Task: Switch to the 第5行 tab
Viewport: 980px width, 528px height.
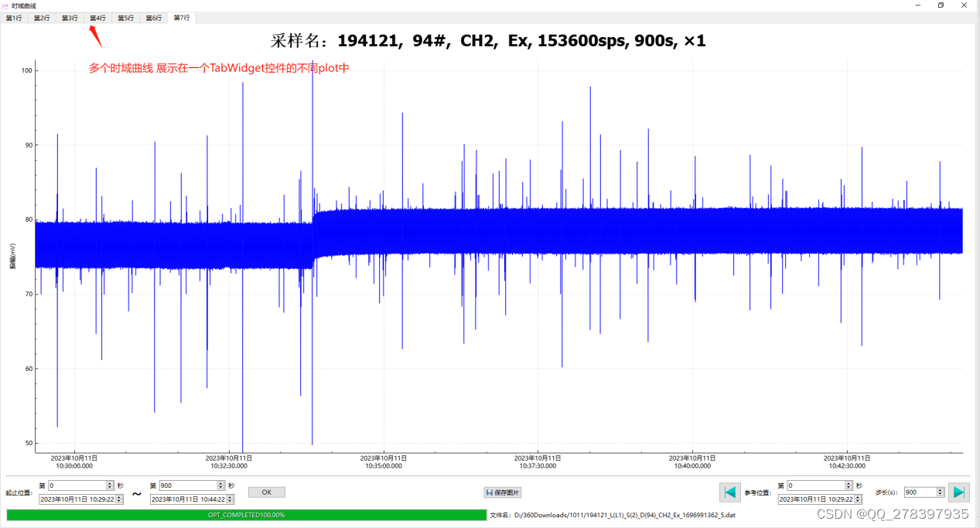Action: pyautogui.click(x=125, y=17)
